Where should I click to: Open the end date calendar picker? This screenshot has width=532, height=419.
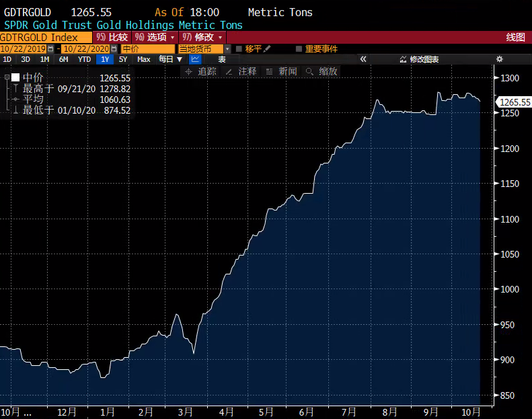pyautogui.click(x=114, y=49)
